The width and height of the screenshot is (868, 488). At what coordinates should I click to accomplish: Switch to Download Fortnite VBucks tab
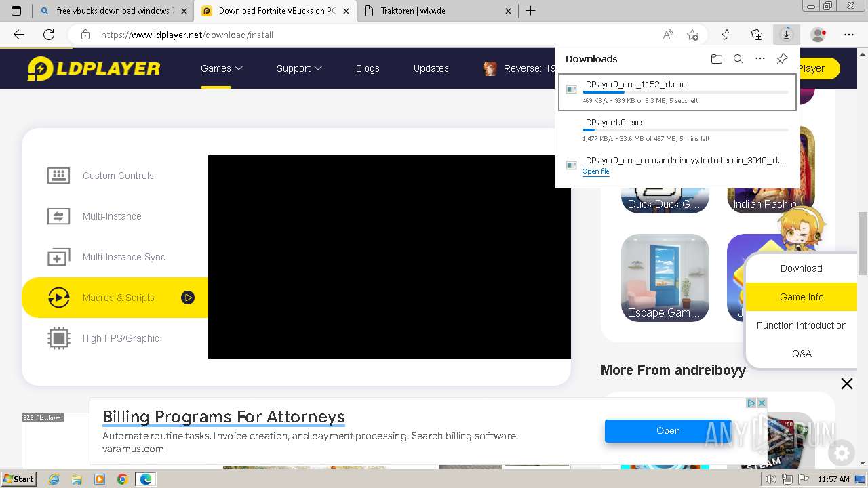pos(275,11)
